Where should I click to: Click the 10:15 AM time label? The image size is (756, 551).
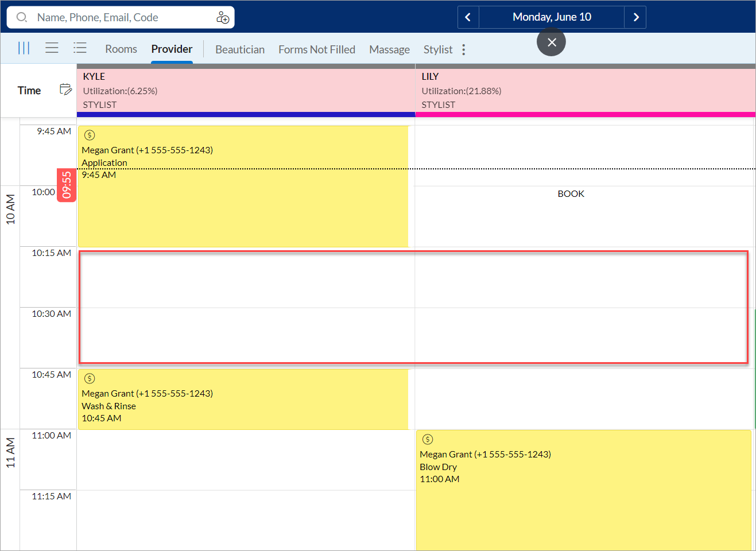(52, 253)
